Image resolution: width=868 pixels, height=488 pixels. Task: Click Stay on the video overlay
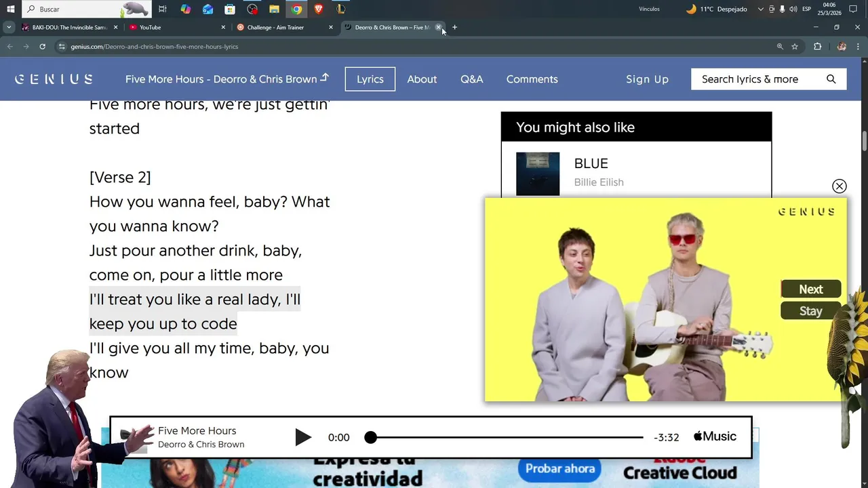pyautogui.click(x=811, y=311)
